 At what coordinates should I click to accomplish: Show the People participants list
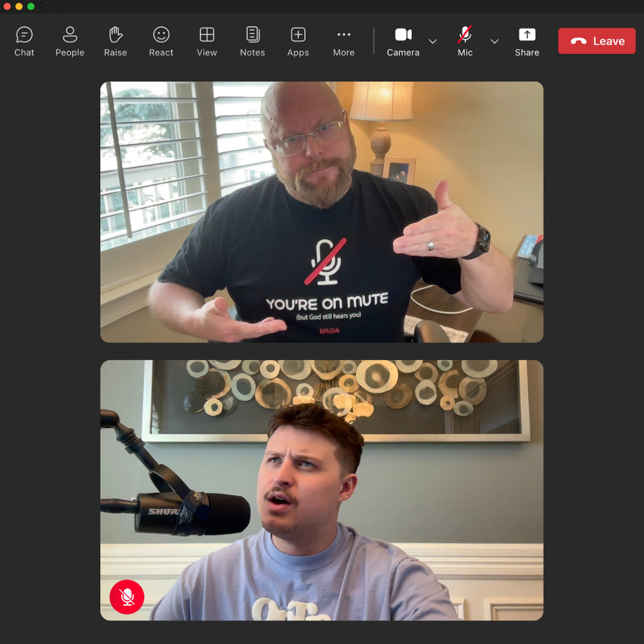coord(70,41)
